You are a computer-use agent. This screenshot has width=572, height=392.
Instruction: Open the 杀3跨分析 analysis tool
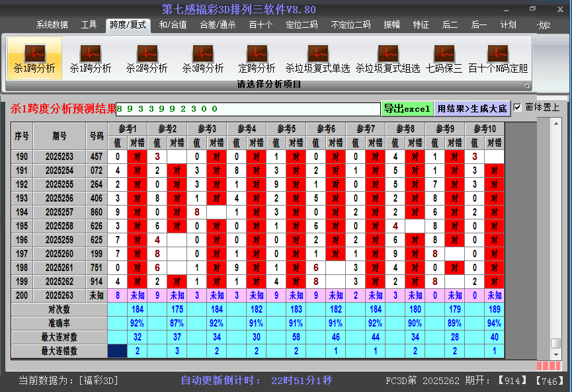203,58
